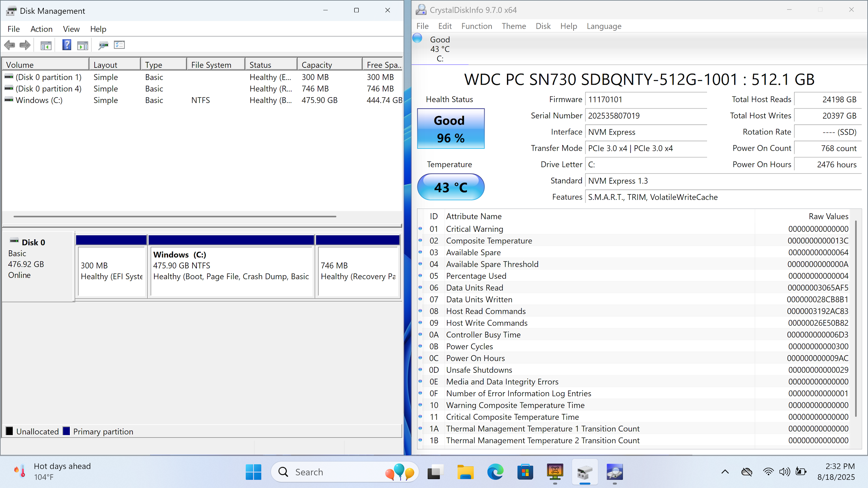The width and height of the screenshot is (868, 488).
Task: Select the blue Good 43 °C C: disk orb
Action: point(417,39)
